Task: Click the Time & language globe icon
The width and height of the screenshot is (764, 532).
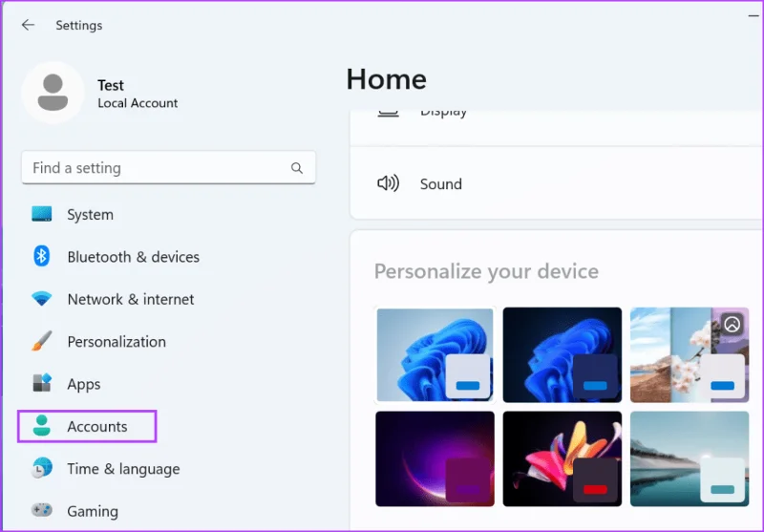Action: point(42,468)
